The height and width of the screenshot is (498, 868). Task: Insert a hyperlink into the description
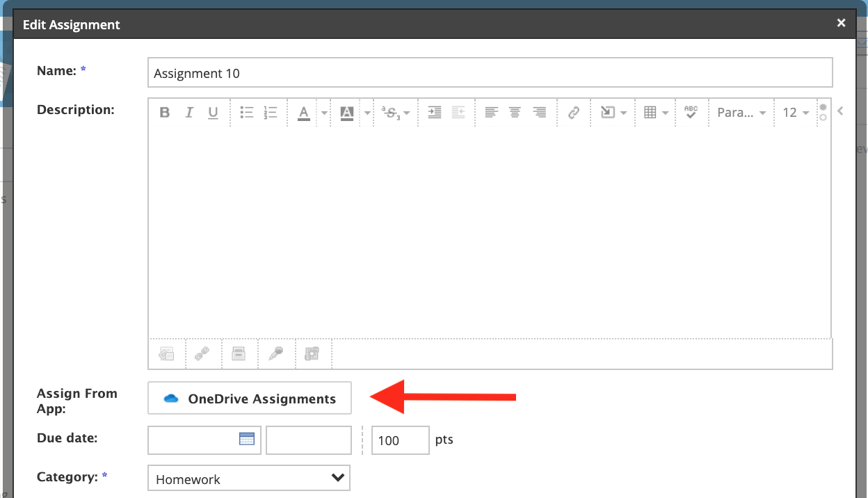[574, 112]
